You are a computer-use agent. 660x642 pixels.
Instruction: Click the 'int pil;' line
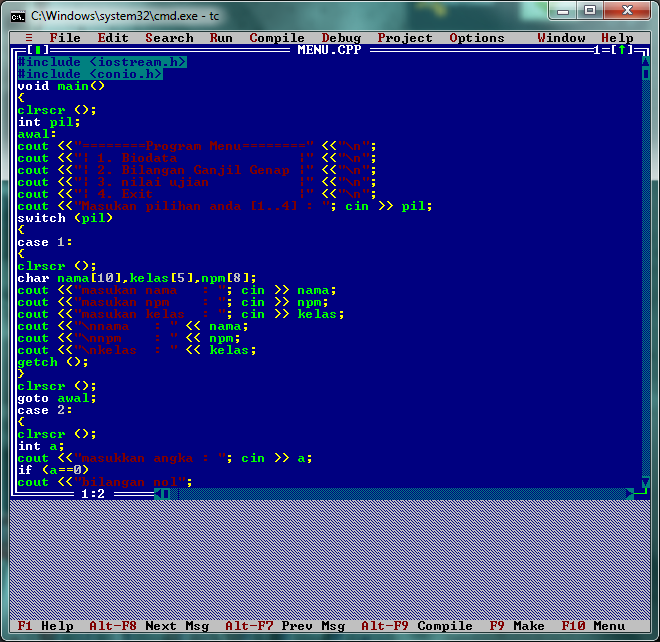49,122
